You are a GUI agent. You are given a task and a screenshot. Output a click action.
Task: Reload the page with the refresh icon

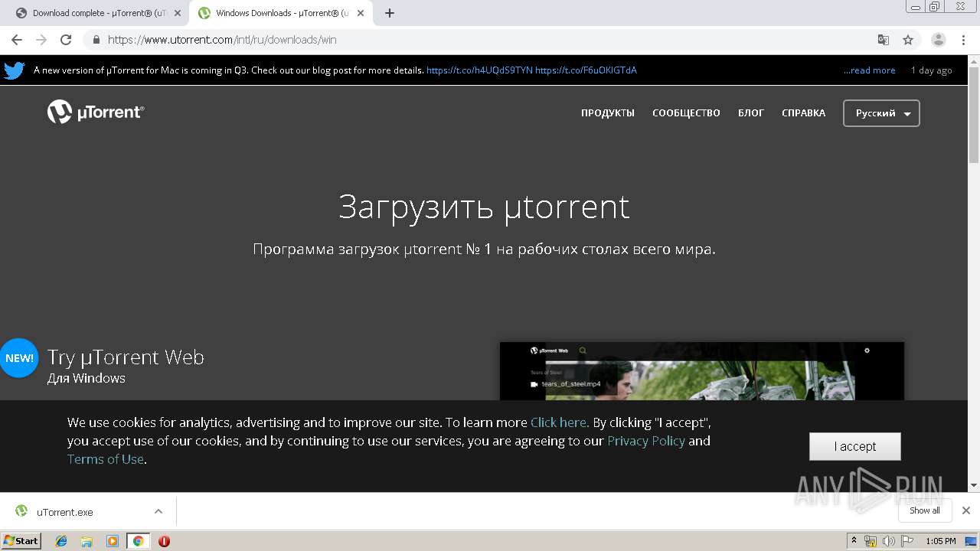click(66, 40)
